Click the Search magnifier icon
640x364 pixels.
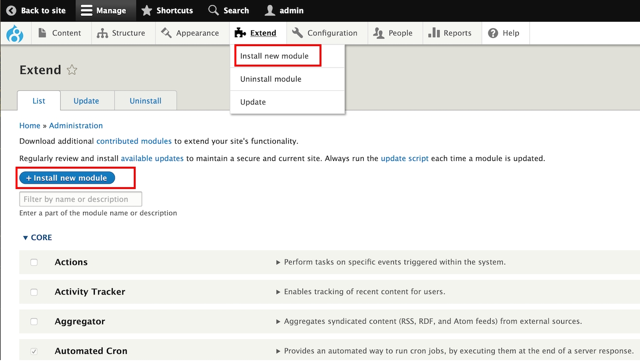[x=213, y=10]
